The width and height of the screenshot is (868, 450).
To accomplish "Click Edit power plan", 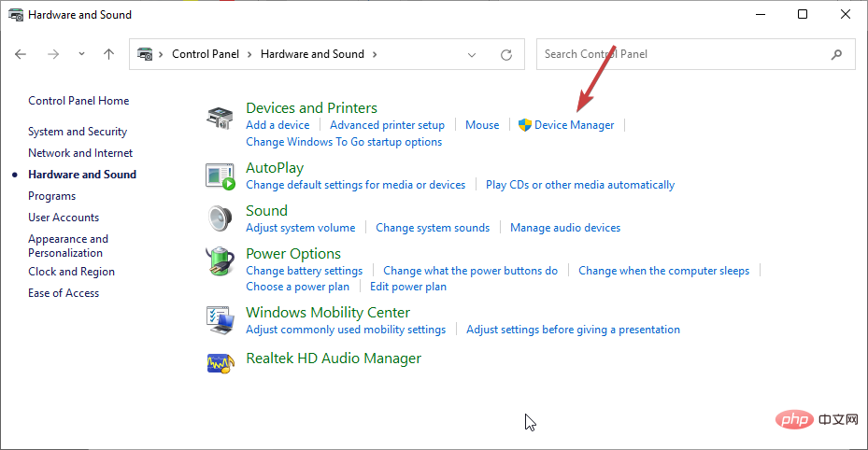I will coord(408,287).
